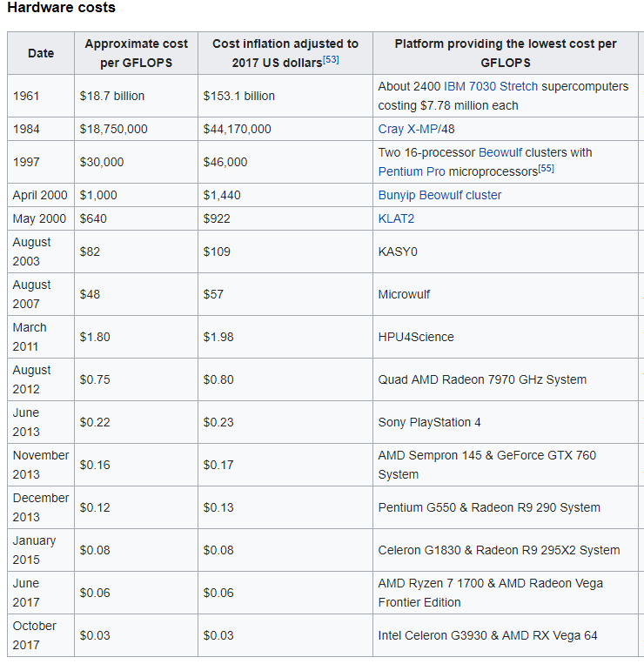Click Pentium G550 & Radeon R9 290 System
This screenshot has width=644, height=664.
pyautogui.click(x=505, y=507)
